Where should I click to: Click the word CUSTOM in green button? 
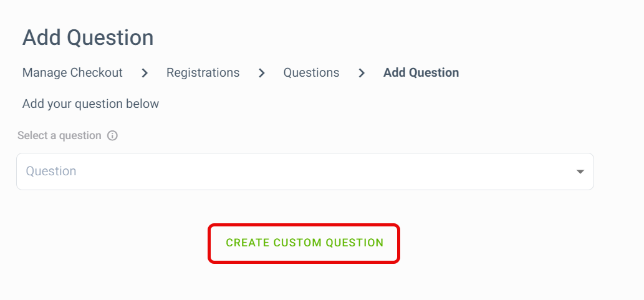click(298, 243)
